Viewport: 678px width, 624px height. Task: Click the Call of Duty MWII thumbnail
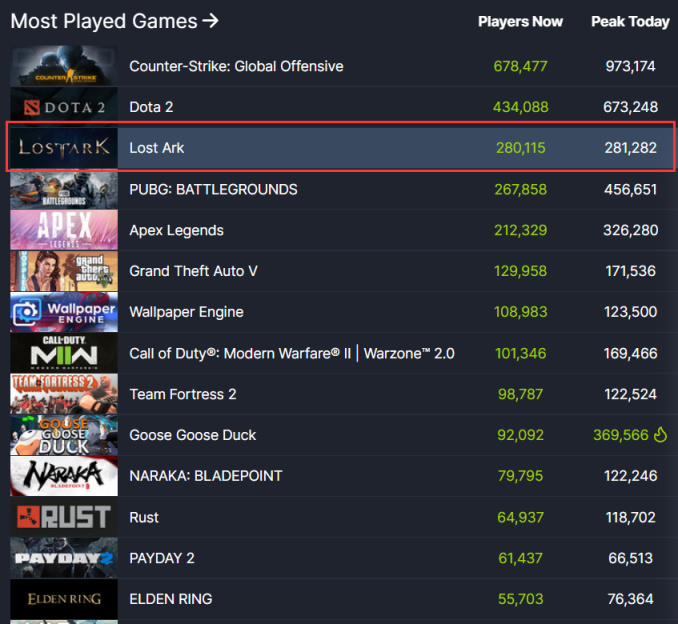64,353
